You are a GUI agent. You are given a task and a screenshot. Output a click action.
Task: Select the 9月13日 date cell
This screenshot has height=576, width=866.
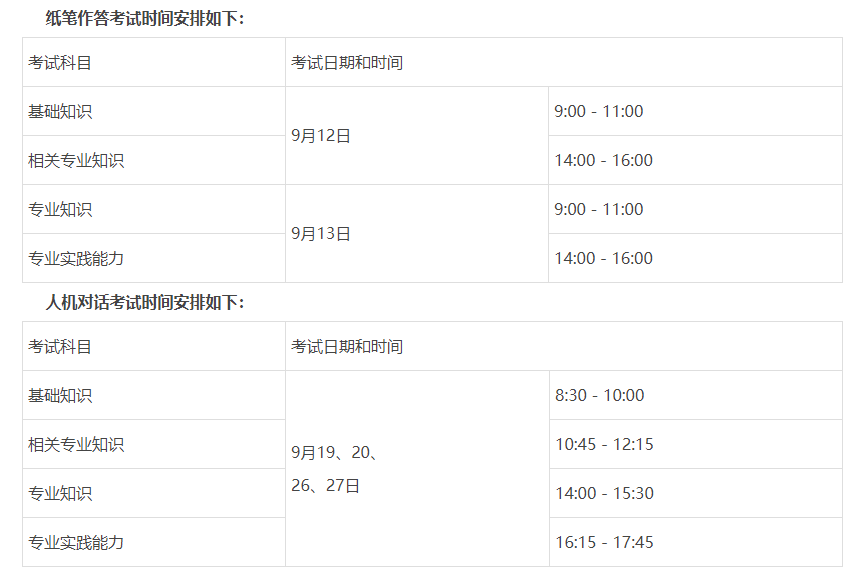pyautogui.click(x=417, y=234)
